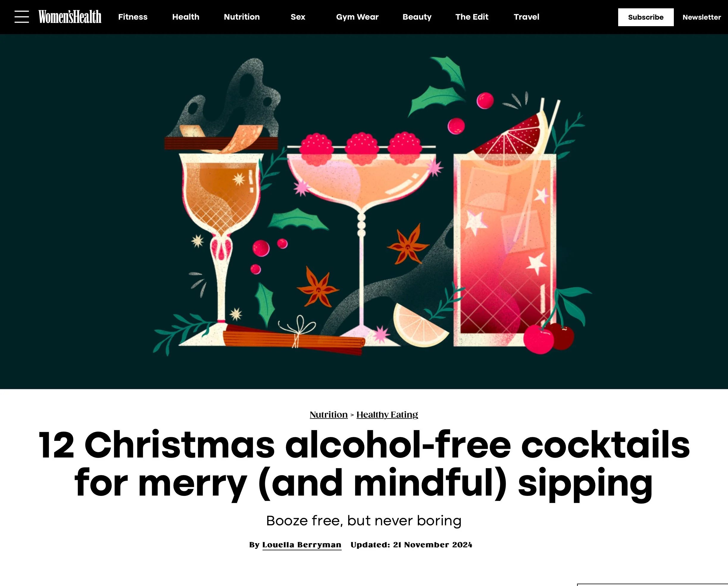Click the box outline at bottom right

(x=652, y=585)
